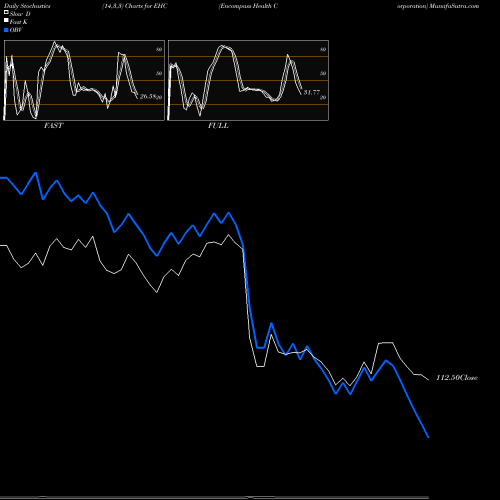This screenshot has height=500, width=500.
Task: Click the FAST stochastic chart thumbnail
Action: [x=84, y=80]
